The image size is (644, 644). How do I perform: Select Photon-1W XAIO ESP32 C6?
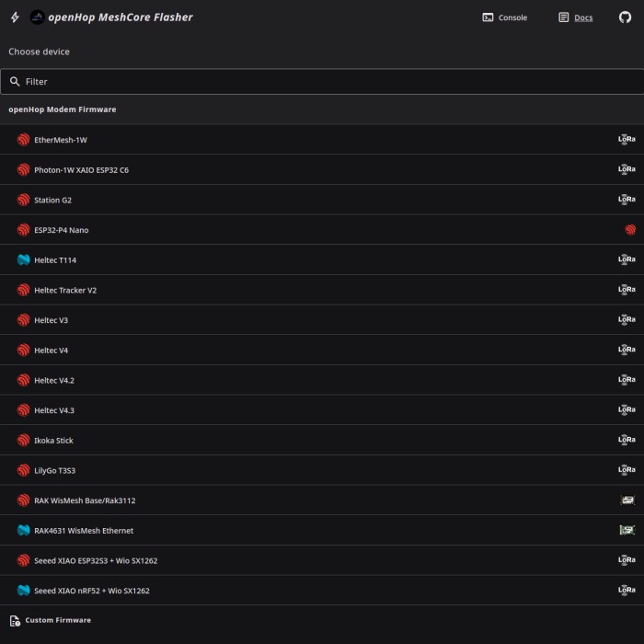[x=322, y=169]
